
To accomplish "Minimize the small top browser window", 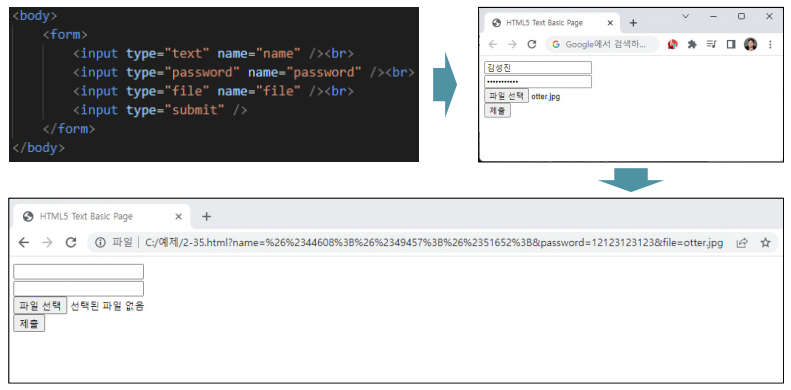I will coord(713,16).
